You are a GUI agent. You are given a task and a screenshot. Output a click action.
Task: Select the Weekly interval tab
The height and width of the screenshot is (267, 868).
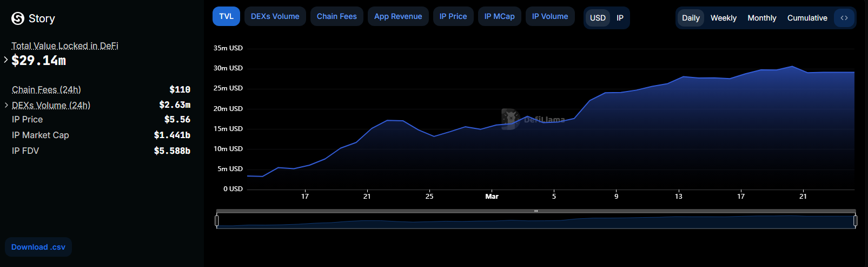(724, 18)
